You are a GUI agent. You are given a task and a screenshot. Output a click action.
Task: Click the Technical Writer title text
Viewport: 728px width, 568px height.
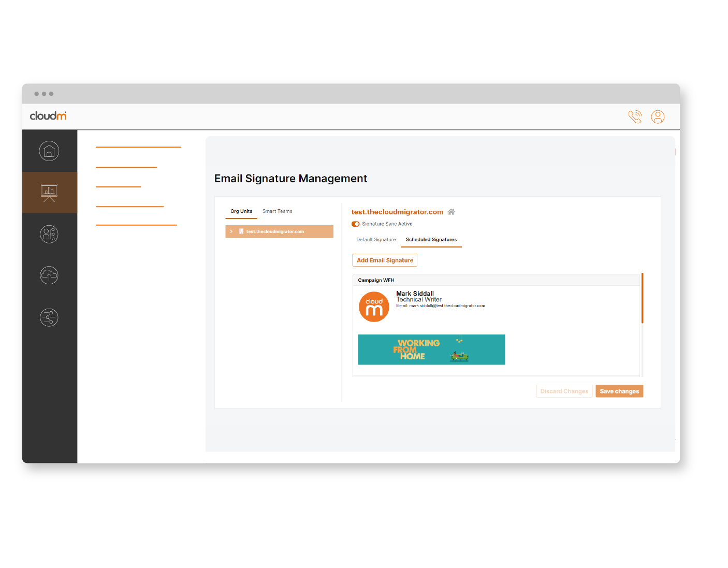(x=419, y=299)
